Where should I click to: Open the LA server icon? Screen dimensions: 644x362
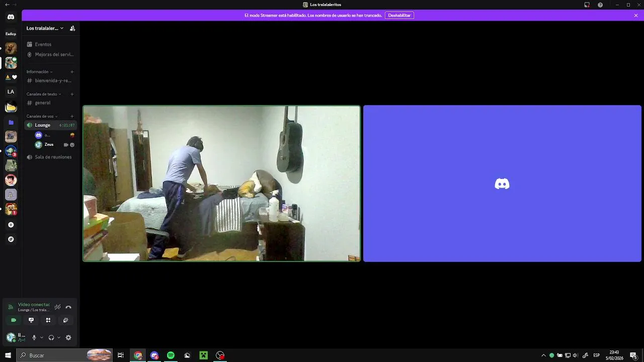11,92
